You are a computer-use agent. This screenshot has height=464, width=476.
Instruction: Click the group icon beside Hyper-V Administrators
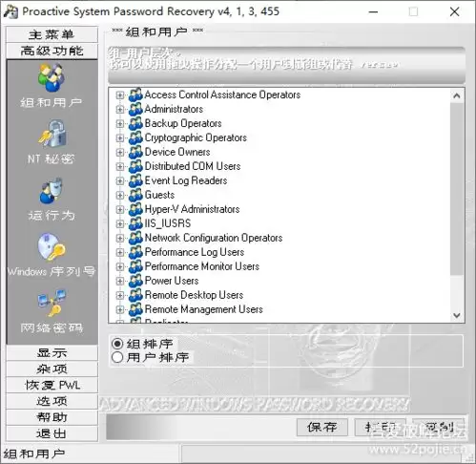click(x=135, y=209)
